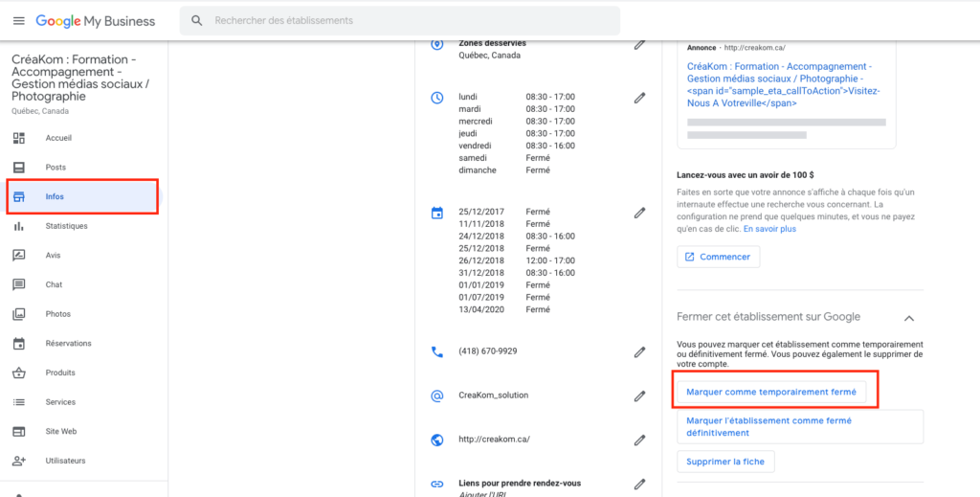Click the (418) 670-9929 phone text
Viewport: 980px width, 497px height.
tap(487, 352)
